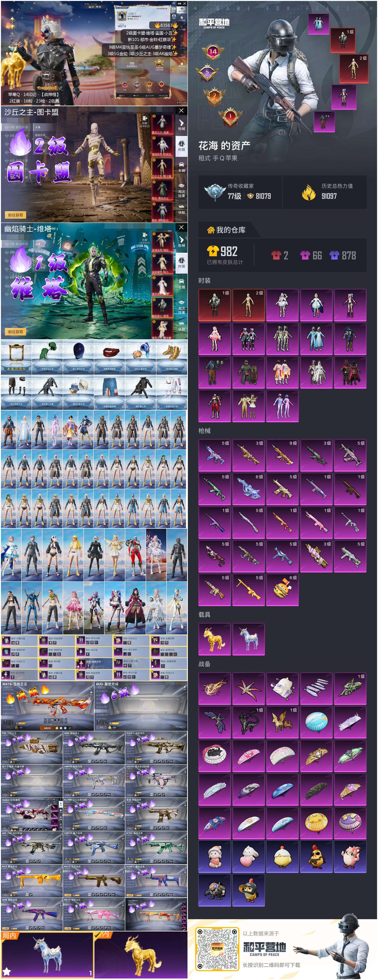Click the house icon beside 我的仓库

click(210, 230)
